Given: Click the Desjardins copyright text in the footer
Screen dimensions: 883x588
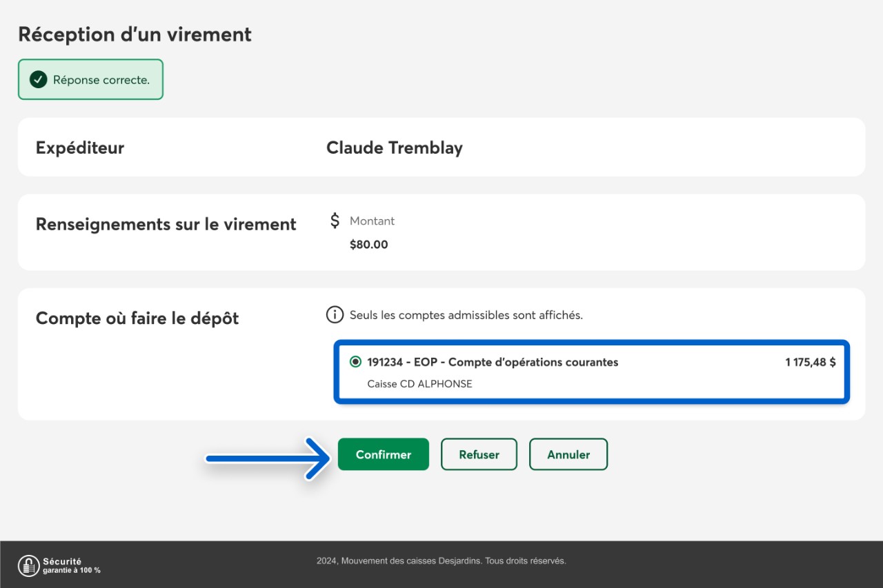Looking at the screenshot, I should pos(441,561).
